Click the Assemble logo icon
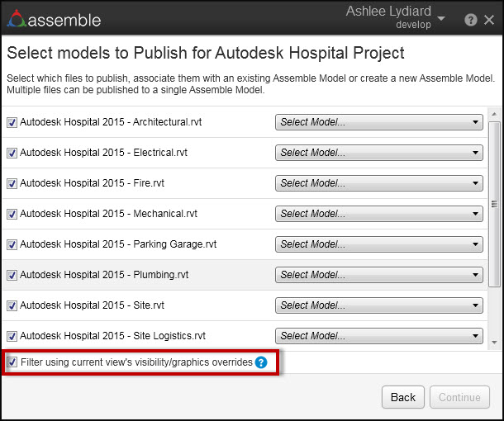This screenshot has height=421, width=504. (x=16, y=19)
